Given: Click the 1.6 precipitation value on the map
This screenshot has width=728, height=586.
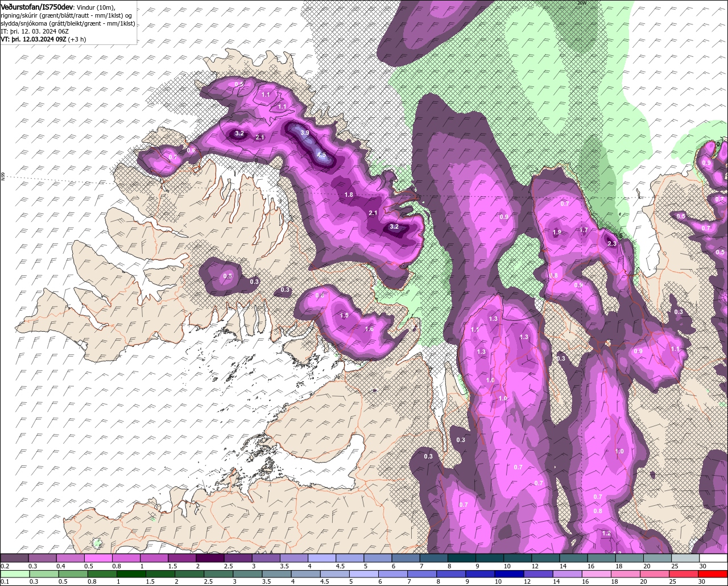Looking at the screenshot, I should (369, 329).
